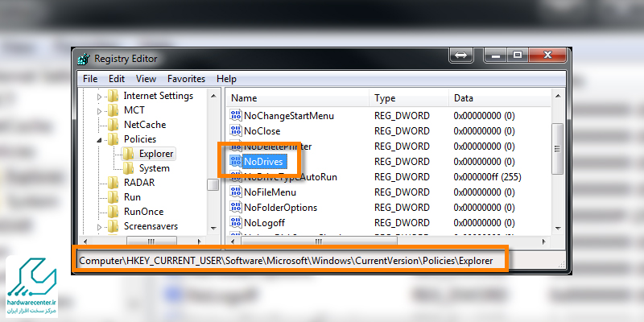Collapse the Policies key
This screenshot has width=644, height=322.
(99, 140)
